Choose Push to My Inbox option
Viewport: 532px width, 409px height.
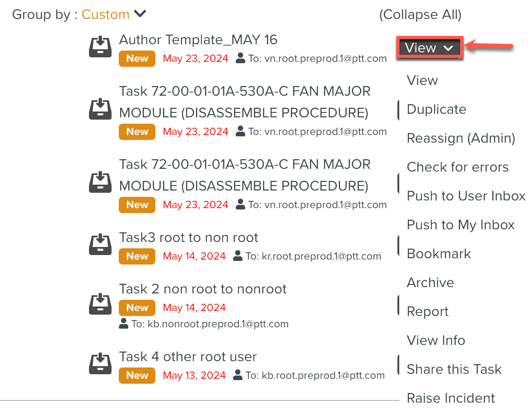461,225
